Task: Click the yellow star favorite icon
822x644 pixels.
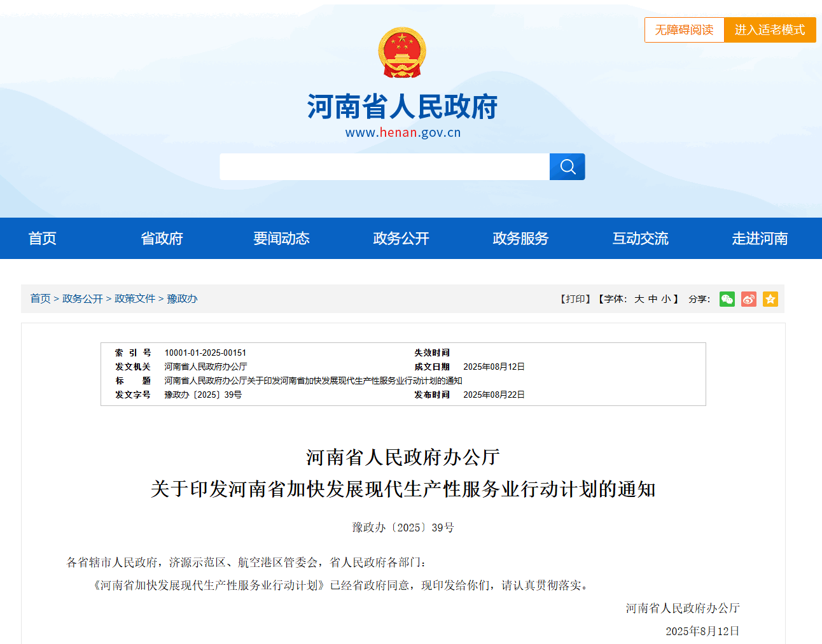Action: click(x=770, y=299)
